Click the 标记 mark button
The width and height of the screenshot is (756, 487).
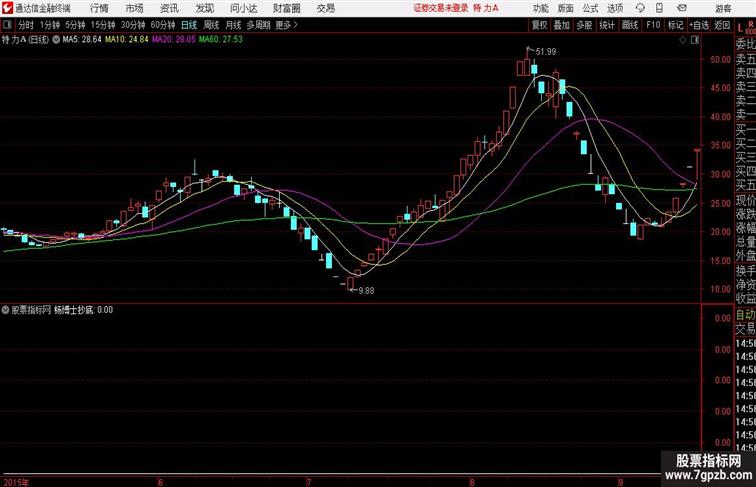coord(675,25)
